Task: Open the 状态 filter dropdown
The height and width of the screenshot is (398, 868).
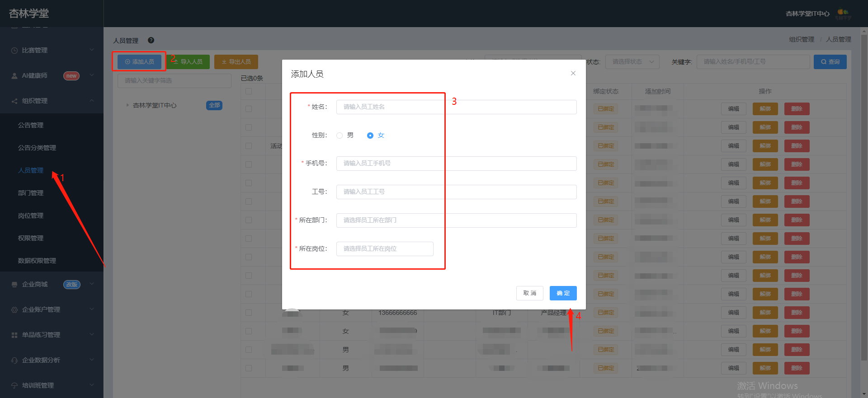Action: coord(632,62)
